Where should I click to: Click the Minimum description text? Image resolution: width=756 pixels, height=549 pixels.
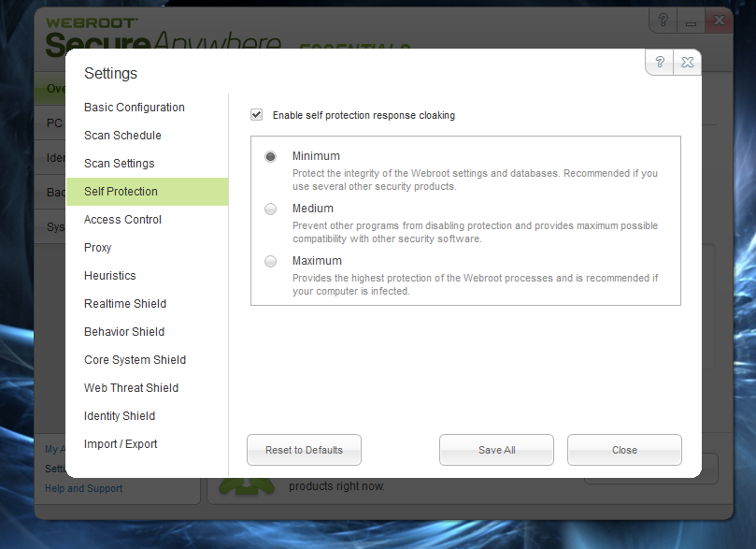pos(475,180)
